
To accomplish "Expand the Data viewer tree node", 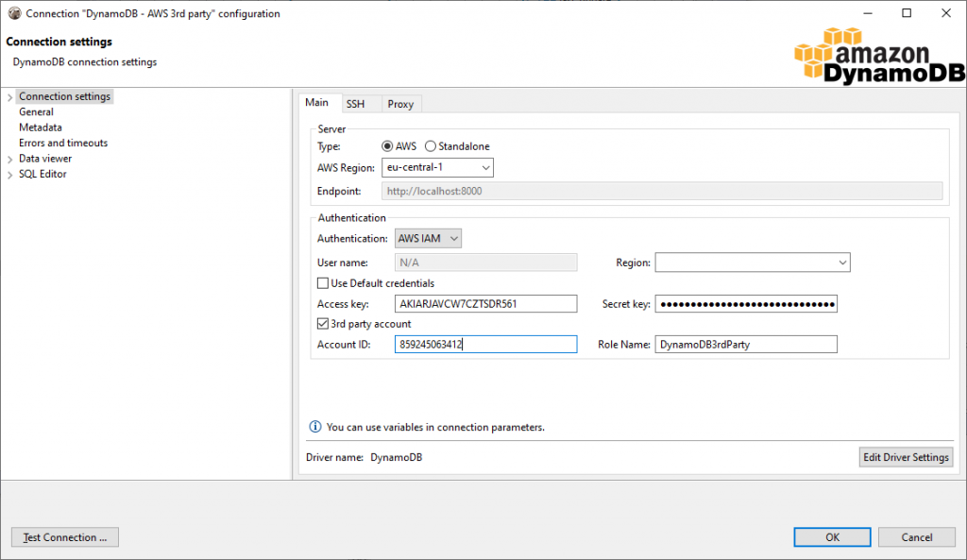I will pyautogui.click(x=9, y=159).
